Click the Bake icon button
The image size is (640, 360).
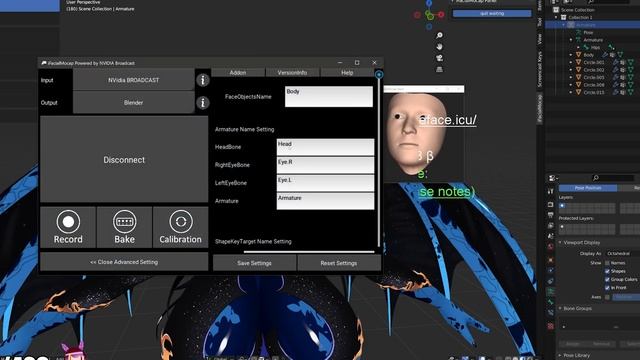[x=124, y=227]
